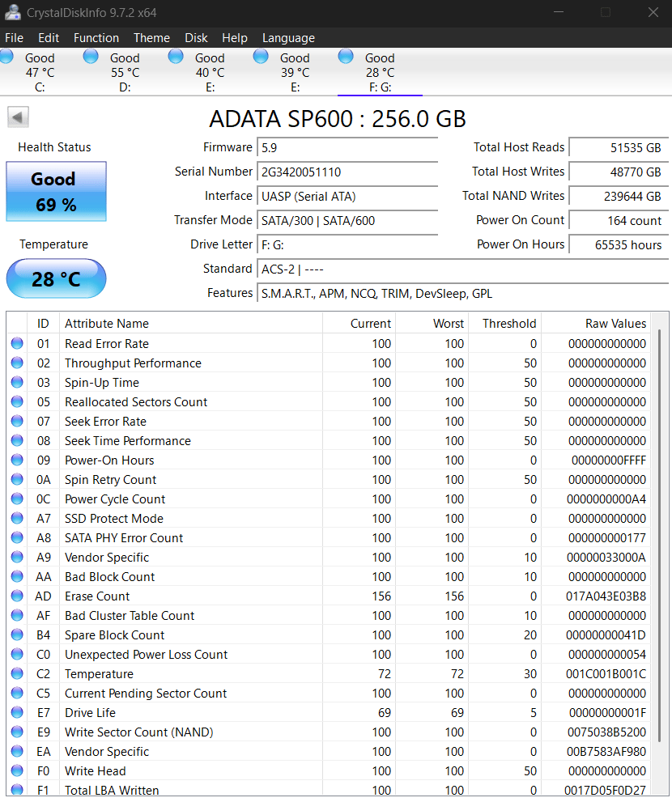Screen dimensions: 672x802
Task: Select the Current Pending Sector Count row
Action: (x=329, y=693)
